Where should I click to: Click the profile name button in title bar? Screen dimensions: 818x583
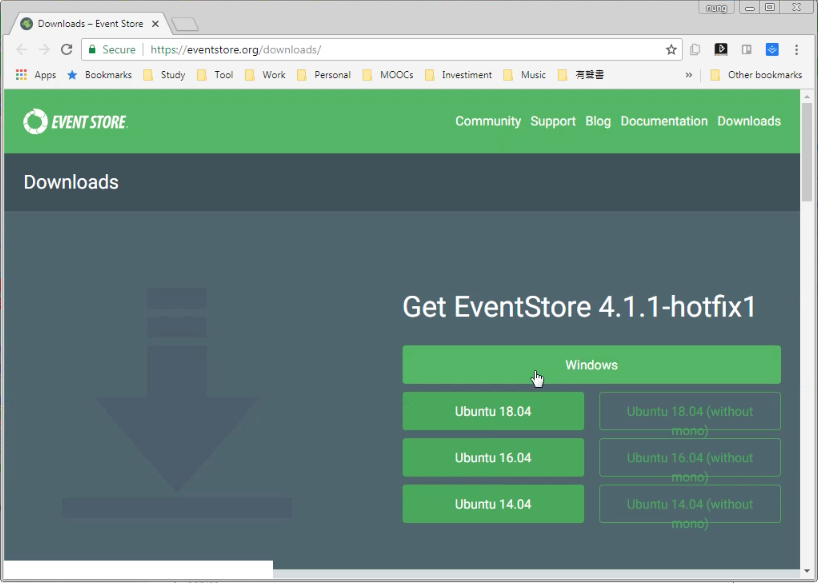pos(716,7)
